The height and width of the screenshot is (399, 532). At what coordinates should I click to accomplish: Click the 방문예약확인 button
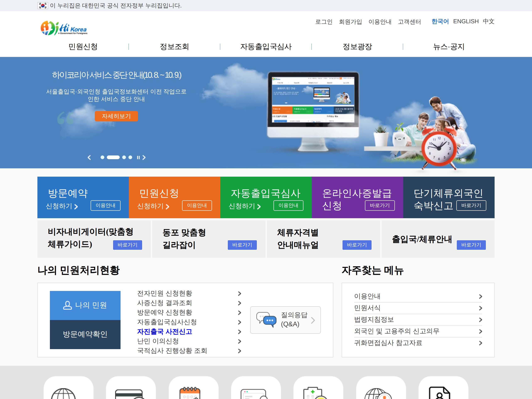point(85,335)
